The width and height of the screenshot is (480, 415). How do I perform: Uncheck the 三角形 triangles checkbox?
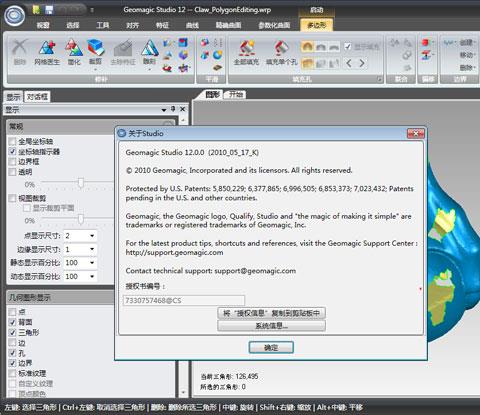(12, 332)
